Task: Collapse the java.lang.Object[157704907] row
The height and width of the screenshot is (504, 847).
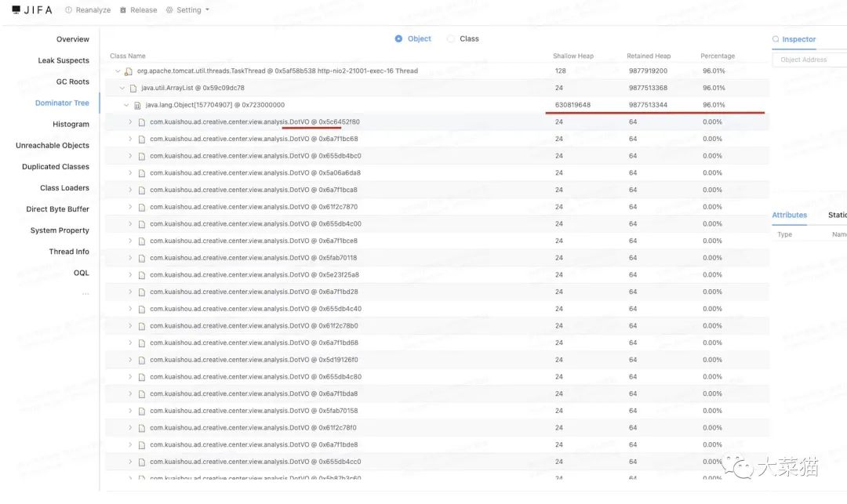Action: pyautogui.click(x=126, y=105)
